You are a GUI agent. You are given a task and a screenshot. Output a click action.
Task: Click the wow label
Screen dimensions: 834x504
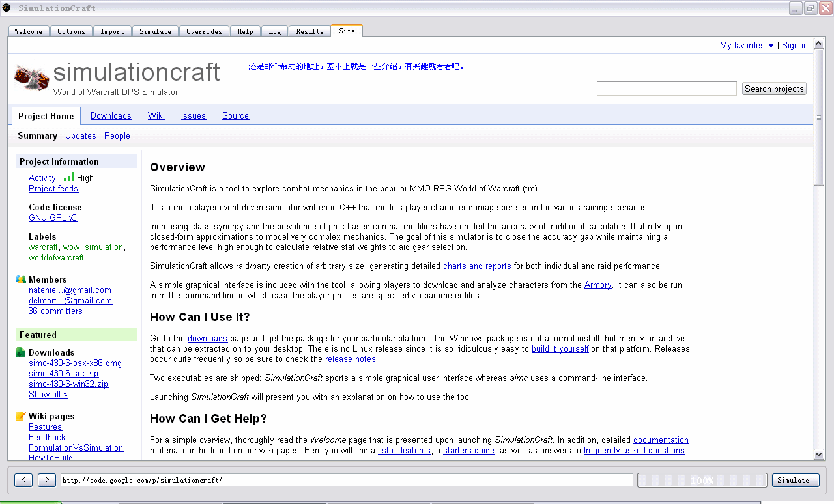click(x=72, y=247)
